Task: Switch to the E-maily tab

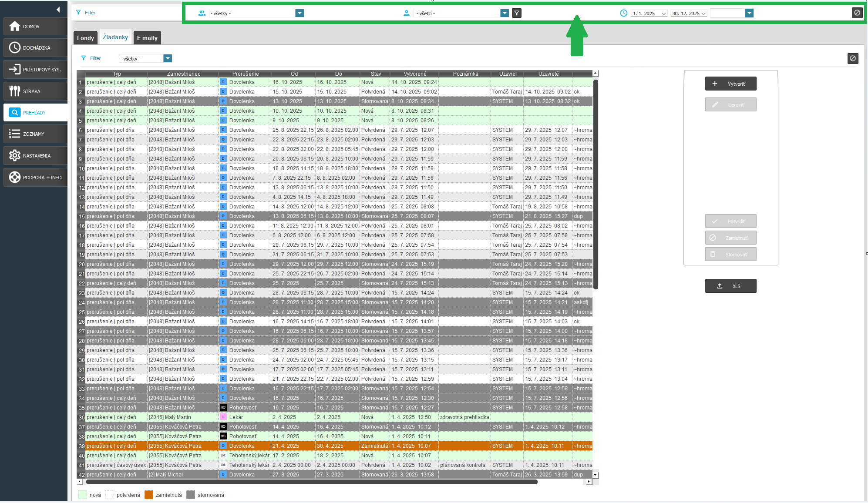Action: pyautogui.click(x=147, y=38)
